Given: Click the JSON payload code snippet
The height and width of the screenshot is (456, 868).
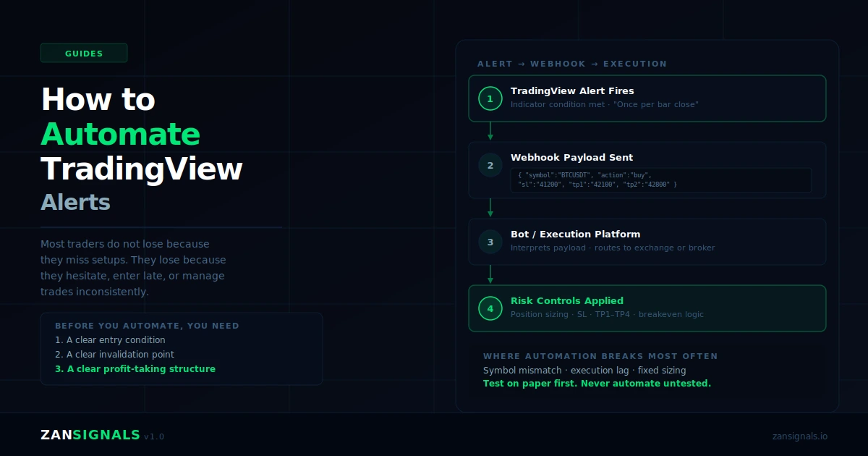Looking at the screenshot, I should (x=661, y=180).
